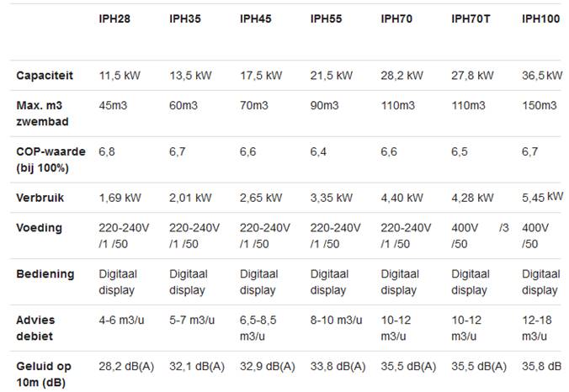Click the IPH45 model heading
Screen dimensions: 569x392
click(x=256, y=19)
